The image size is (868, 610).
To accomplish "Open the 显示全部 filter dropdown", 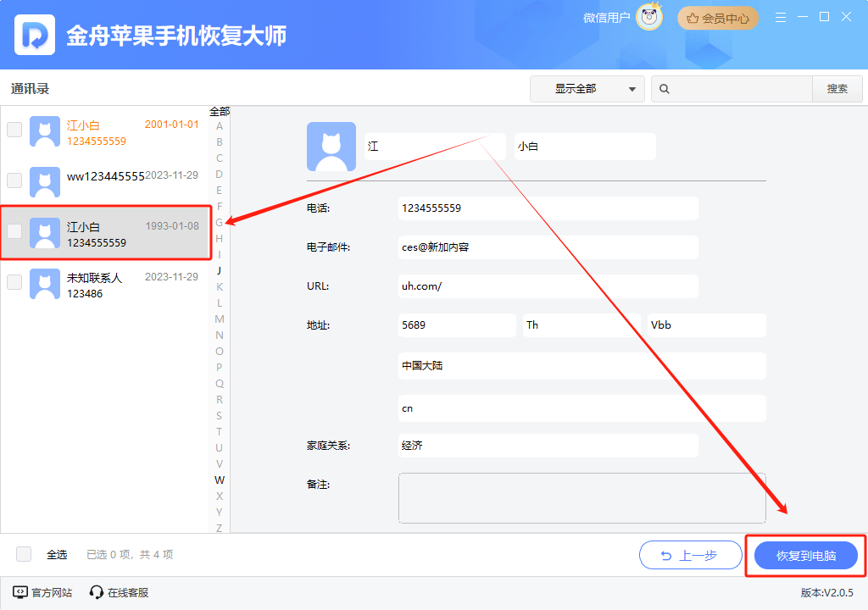I will (587, 88).
